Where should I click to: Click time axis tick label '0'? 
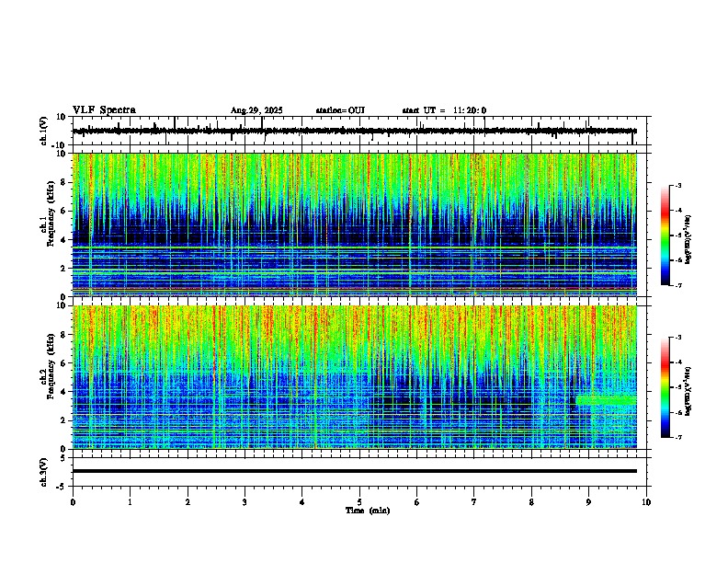pyautogui.click(x=73, y=502)
